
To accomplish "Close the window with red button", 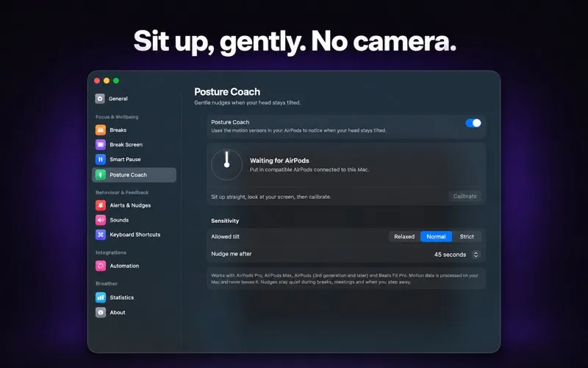I will [97, 81].
